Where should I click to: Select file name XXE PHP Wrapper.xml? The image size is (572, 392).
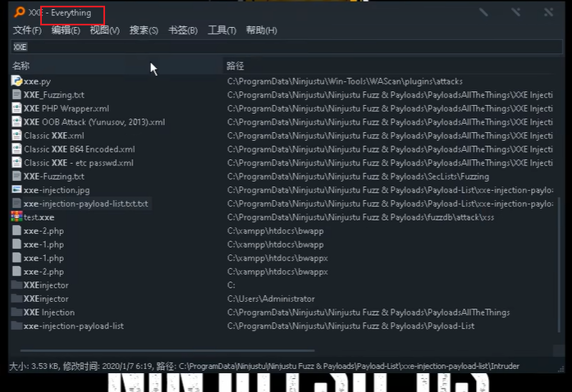(x=66, y=108)
